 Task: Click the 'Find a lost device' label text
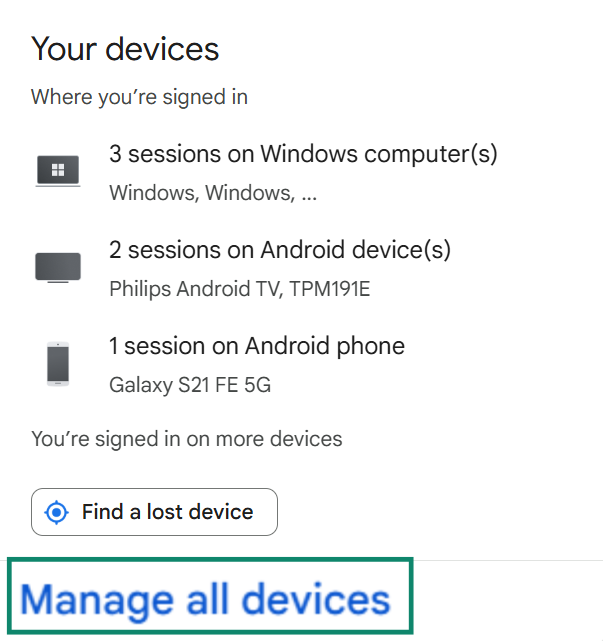pyautogui.click(x=168, y=513)
